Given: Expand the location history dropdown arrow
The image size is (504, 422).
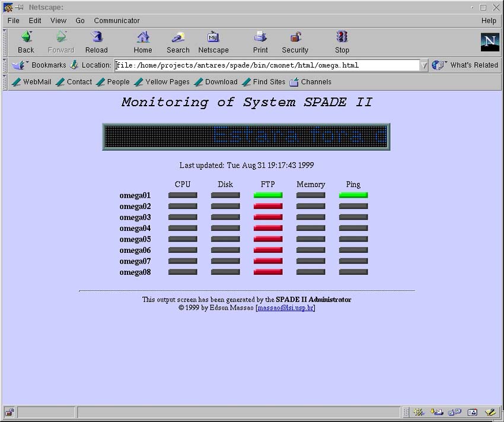Looking at the screenshot, I should click(x=425, y=65).
